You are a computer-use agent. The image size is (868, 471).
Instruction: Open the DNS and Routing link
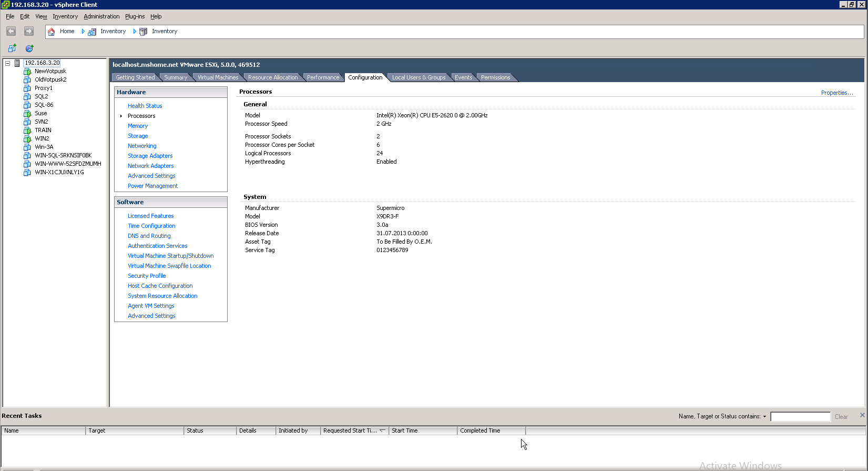click(149, 236)
